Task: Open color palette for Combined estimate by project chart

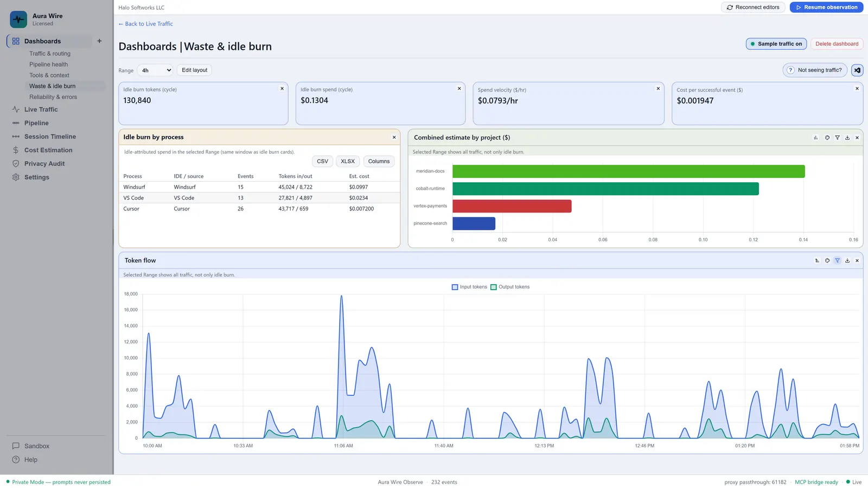Action: point(827,138)
